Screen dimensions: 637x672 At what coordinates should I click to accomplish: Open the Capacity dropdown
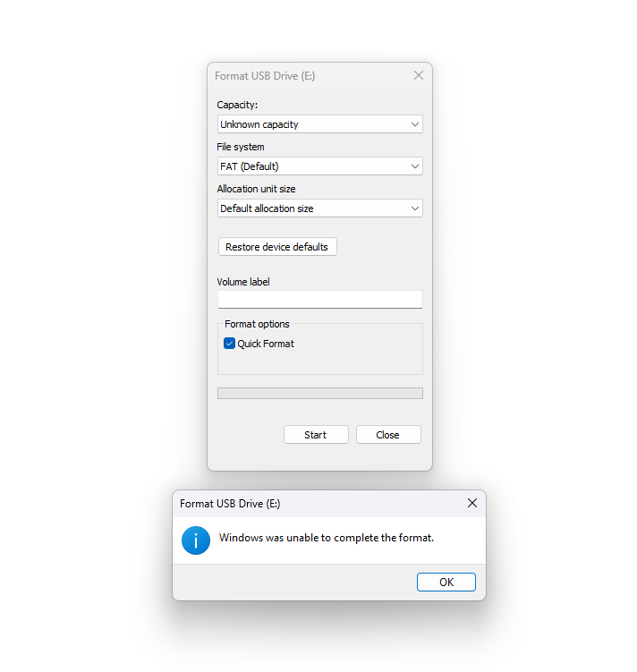coord(319,124)
